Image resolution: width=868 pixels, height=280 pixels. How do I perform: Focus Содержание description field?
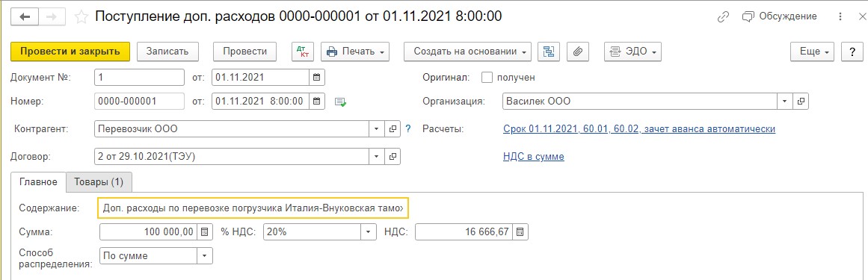coord(253,208)
